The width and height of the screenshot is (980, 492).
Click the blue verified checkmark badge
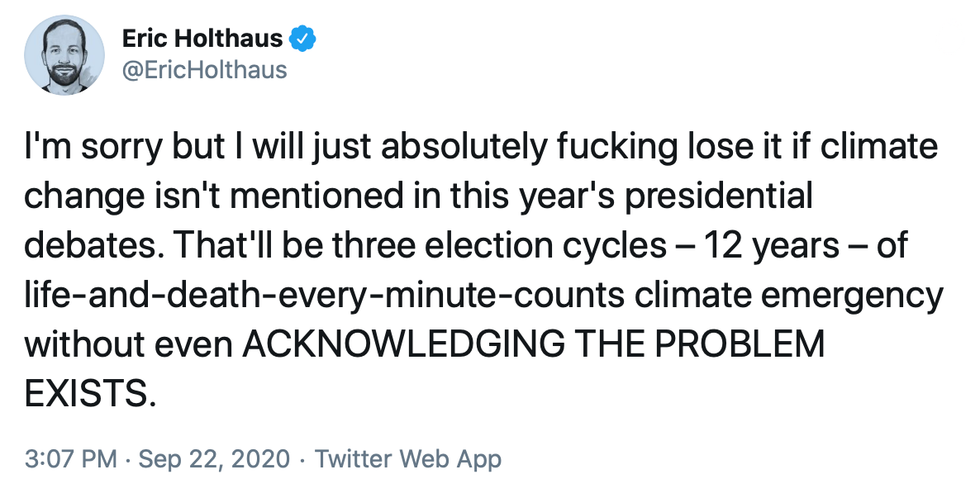click(302, 39)
